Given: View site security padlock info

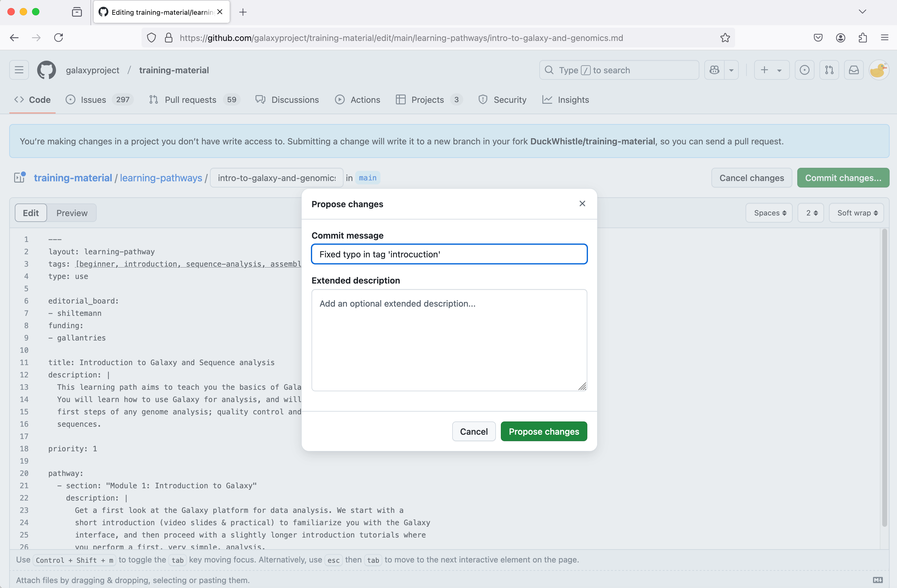Looking at the screenshot, I should (168, 38).
